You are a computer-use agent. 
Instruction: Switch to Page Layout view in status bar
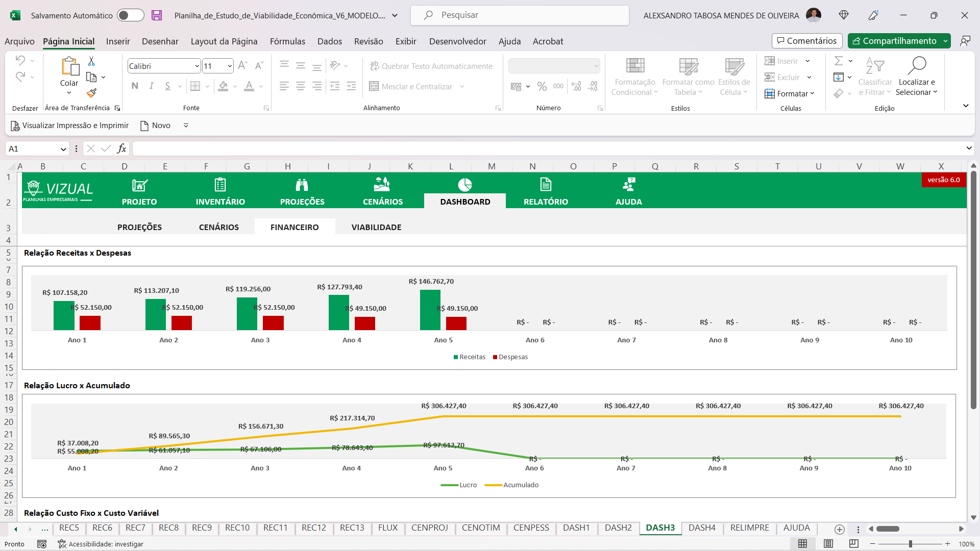point(828,544)
